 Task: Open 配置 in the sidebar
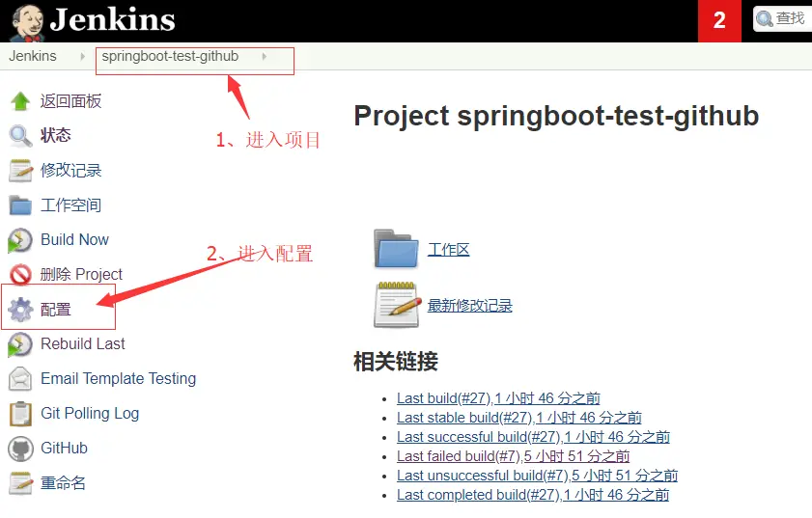(x=55, y=310)
